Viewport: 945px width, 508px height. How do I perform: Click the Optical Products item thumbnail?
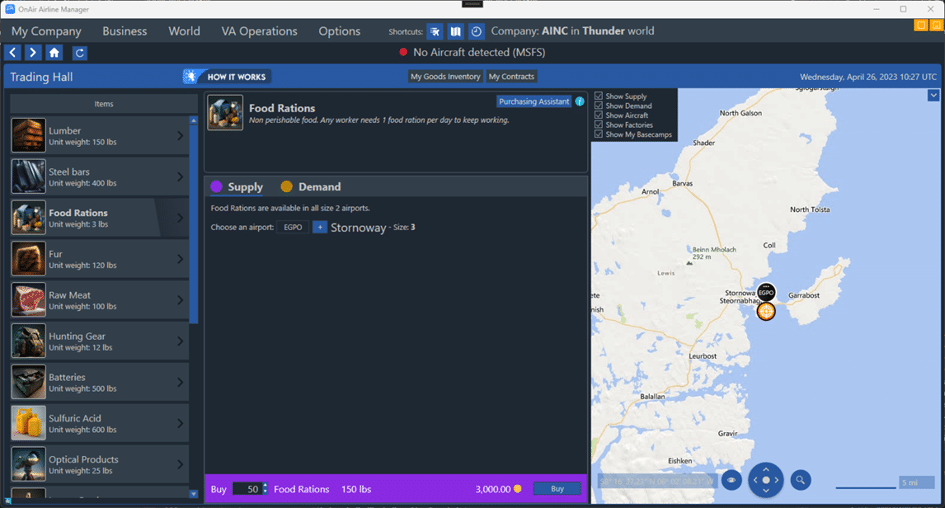coord(28,464)
